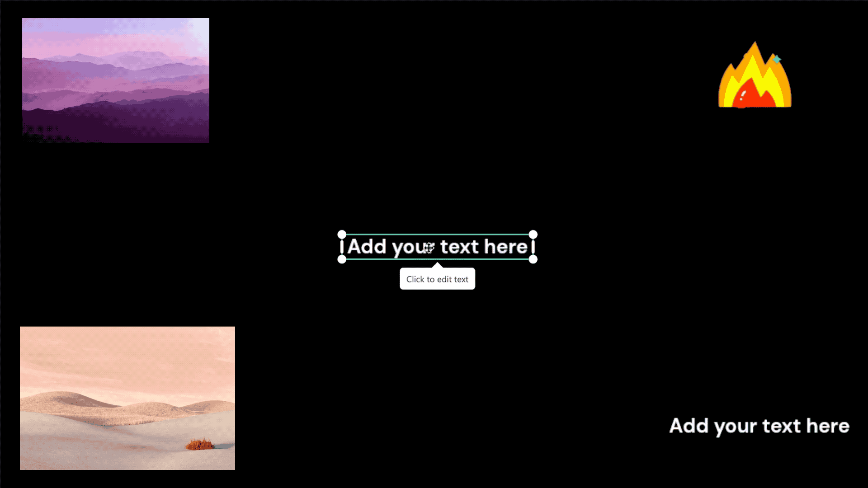Select the desert sand dunes image
868x488 pixels.
click(127, 398)
